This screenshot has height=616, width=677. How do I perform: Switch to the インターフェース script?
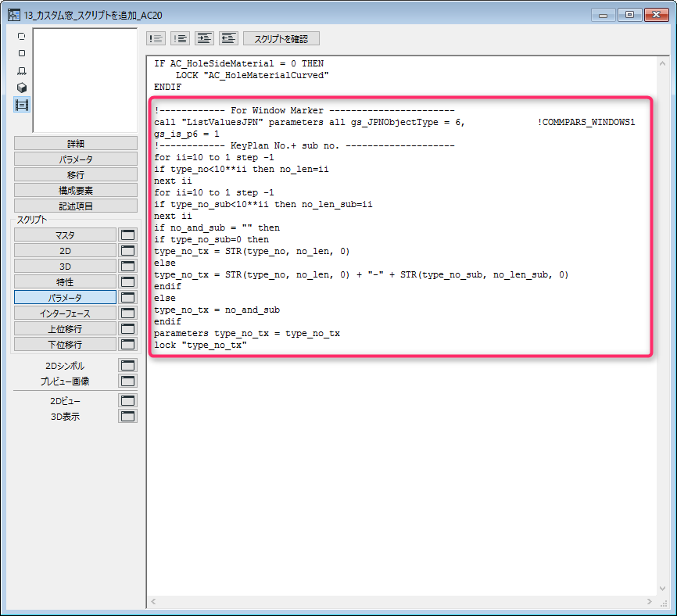coord(65,313)
